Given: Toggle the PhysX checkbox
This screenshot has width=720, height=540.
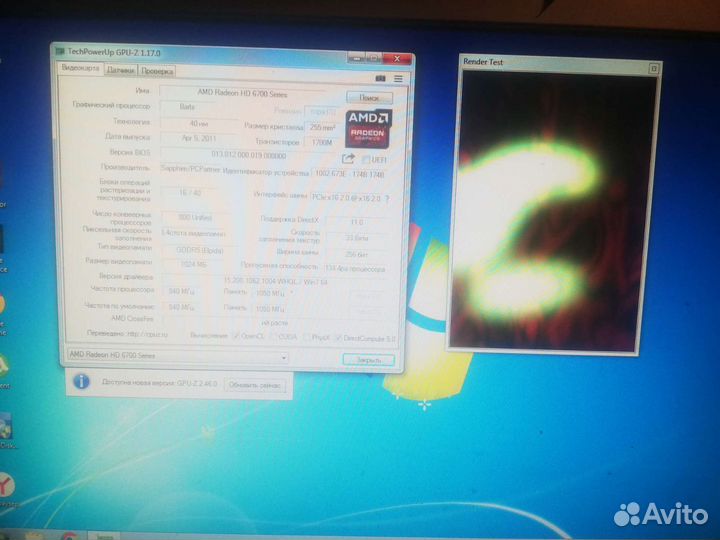Looking at the screenshot, I should pyautogui.click(x=307, y=337).
